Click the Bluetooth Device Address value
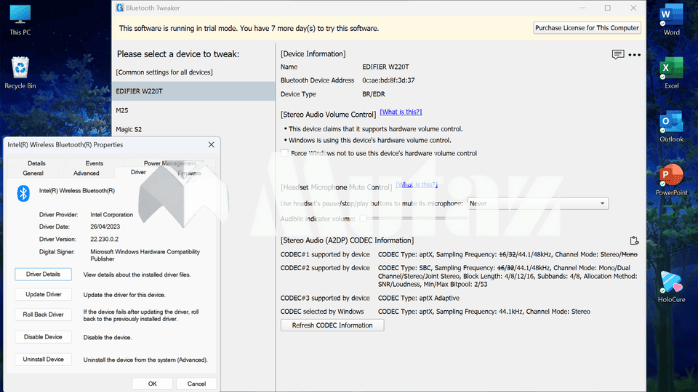This screenshot has height=392, width=698. [389, 81]
